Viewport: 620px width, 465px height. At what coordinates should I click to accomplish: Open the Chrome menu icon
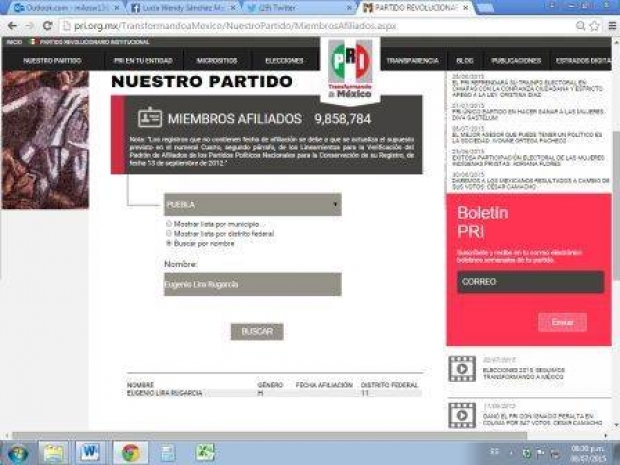612,26
